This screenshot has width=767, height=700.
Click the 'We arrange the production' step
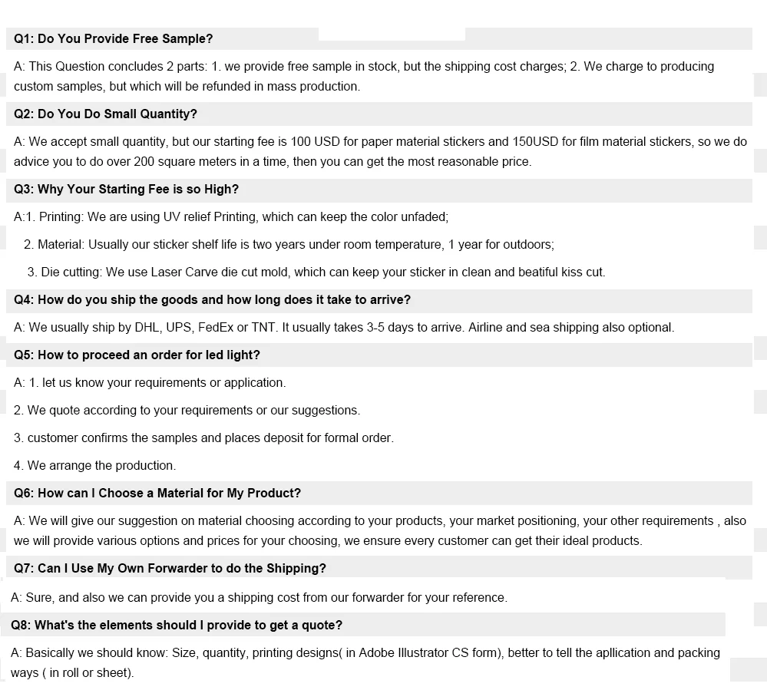point(95,466)
